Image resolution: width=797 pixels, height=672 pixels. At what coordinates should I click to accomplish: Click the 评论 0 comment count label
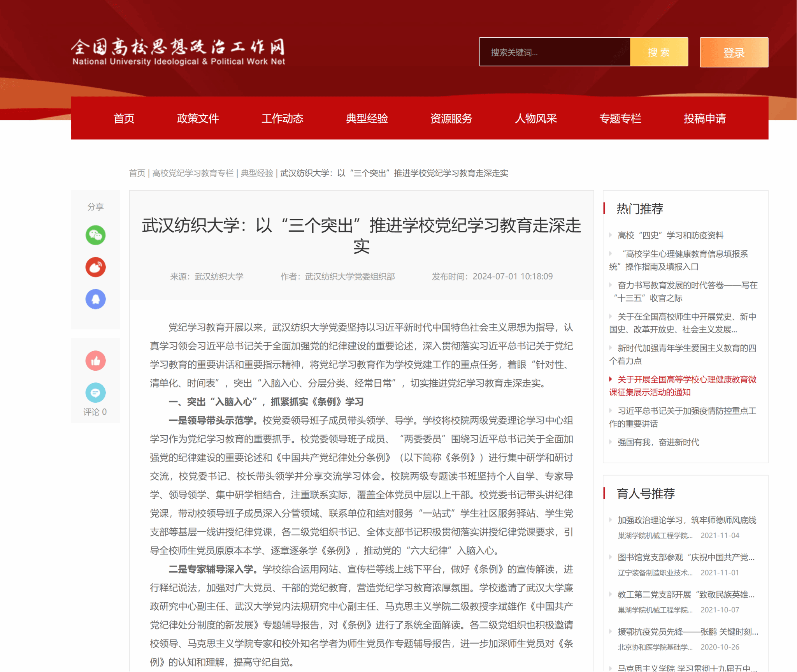95,412
